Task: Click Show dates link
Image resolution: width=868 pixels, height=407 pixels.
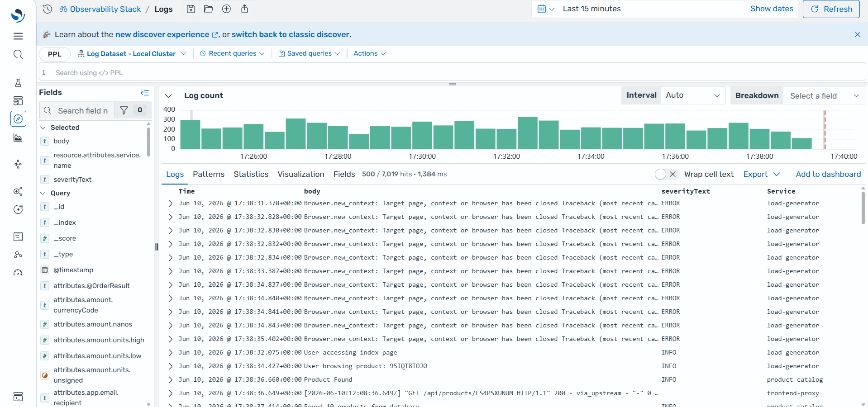Action: [x=772, y=9]
